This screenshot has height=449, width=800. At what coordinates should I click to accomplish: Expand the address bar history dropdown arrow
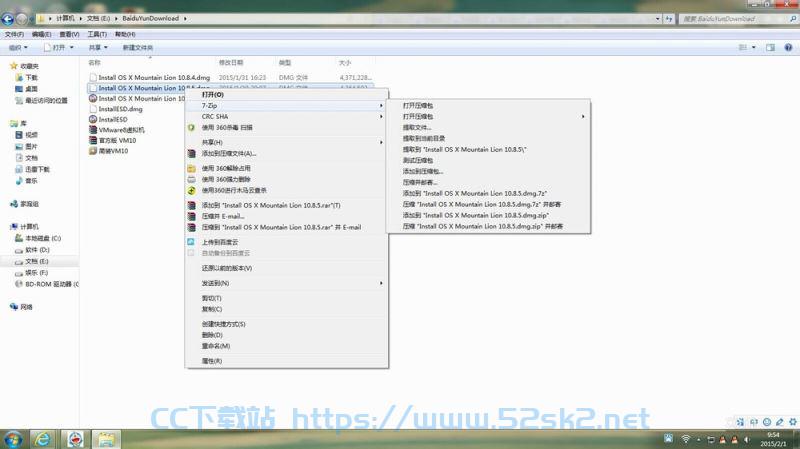pyautogui.click(x=658, y=19)
